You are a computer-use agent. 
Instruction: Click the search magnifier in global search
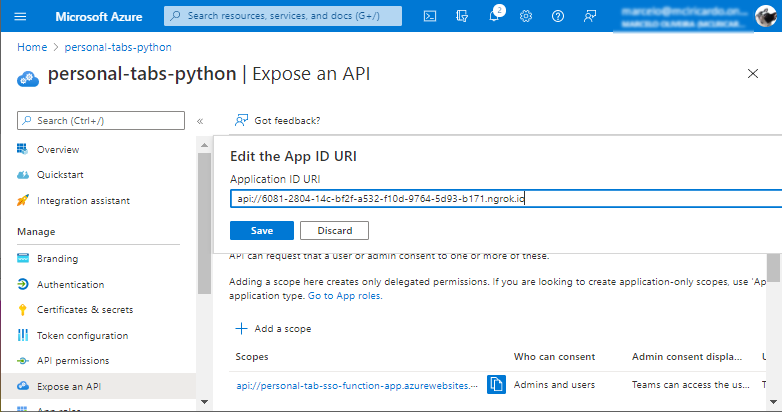(x=176, y=16)
